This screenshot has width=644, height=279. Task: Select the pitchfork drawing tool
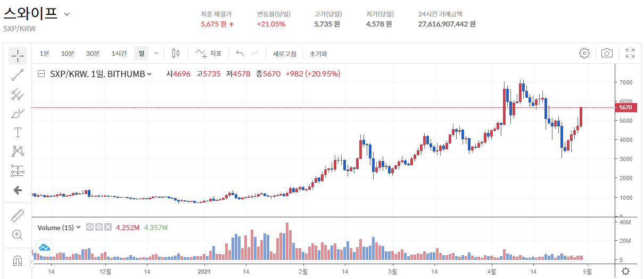(x=18, y=94)
